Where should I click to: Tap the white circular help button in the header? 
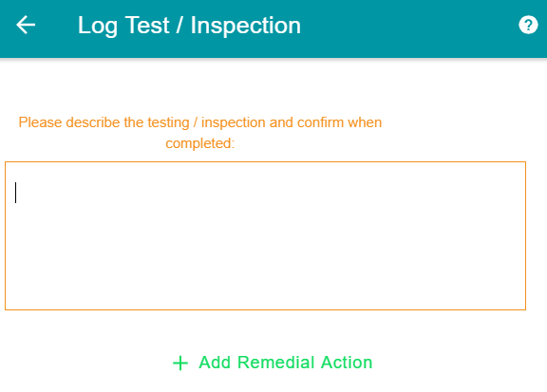pos(528,25)
